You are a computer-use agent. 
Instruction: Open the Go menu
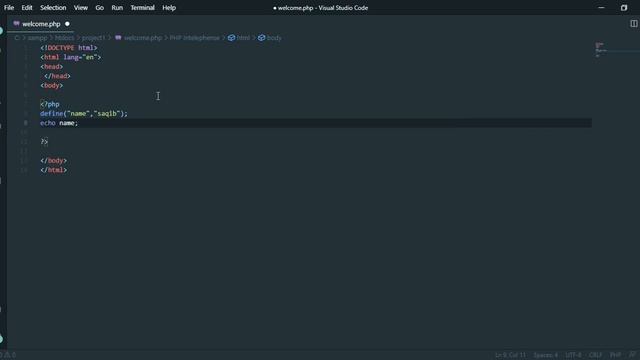[x=99, y=8]
